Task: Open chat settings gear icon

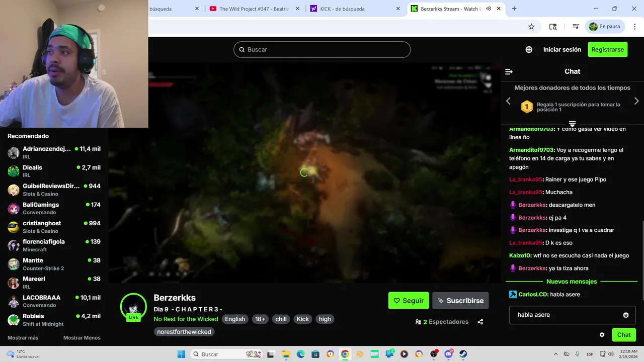Action: click(x=602, y=335)
